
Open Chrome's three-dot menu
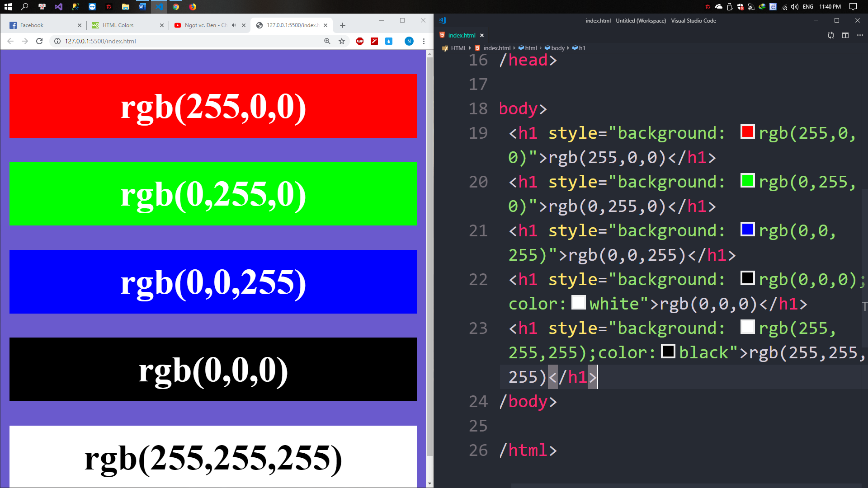pos(424,41)
